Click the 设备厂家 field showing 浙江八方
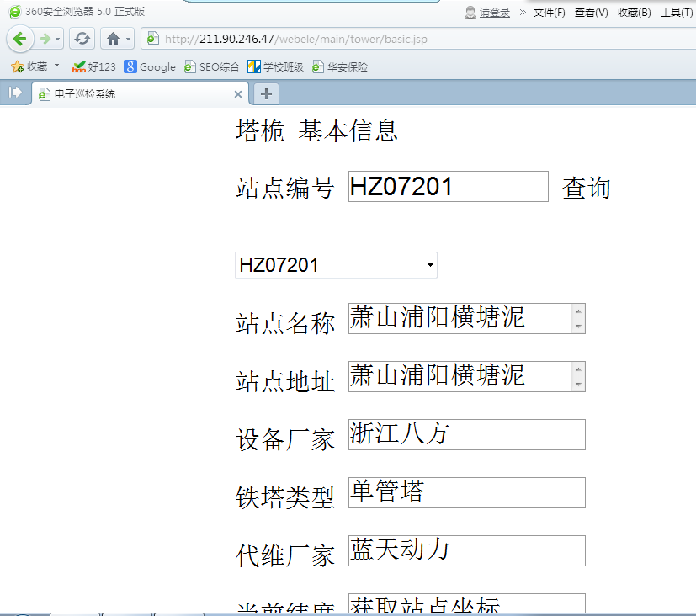The height and width of the screenshot is (616, 696). coord(467,434)
